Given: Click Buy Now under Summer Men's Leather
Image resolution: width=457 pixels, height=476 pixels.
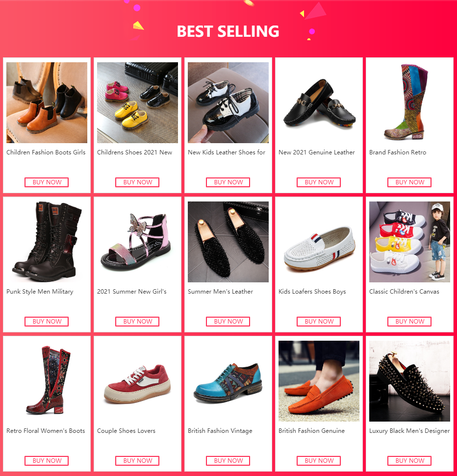Looking at the screenshot, I should coord(228,322).
